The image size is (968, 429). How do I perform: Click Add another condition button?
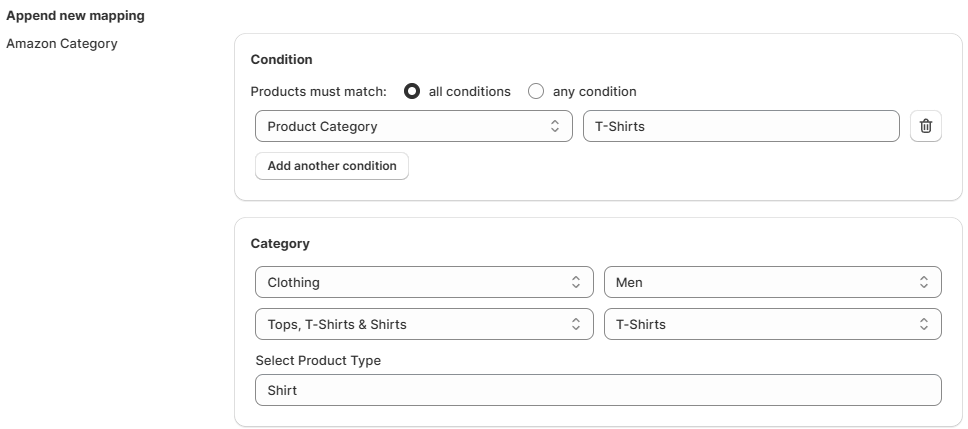point(332,166)
